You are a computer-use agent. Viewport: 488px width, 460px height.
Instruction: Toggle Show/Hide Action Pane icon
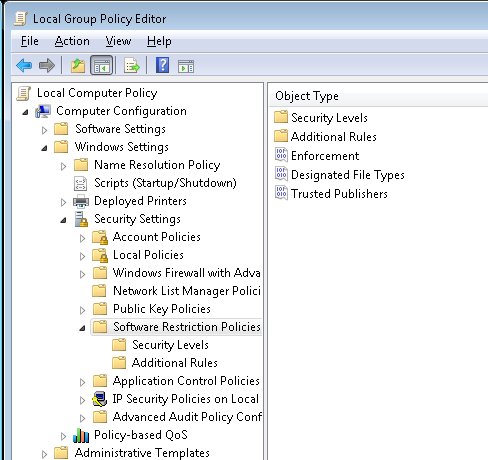tap(186, 66)
